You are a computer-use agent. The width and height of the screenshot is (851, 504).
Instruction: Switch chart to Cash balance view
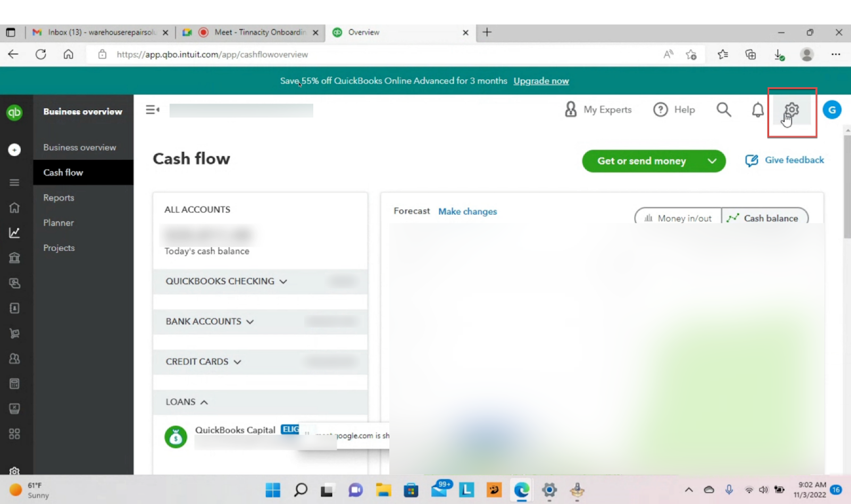tap(764, 218)
